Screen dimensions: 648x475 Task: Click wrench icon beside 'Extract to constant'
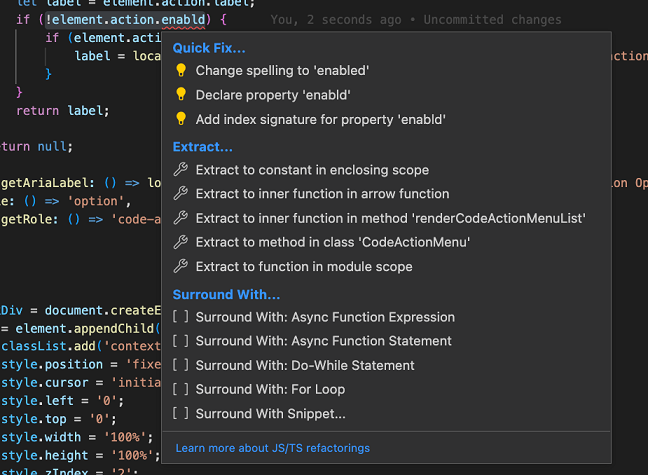click(181, 170)
